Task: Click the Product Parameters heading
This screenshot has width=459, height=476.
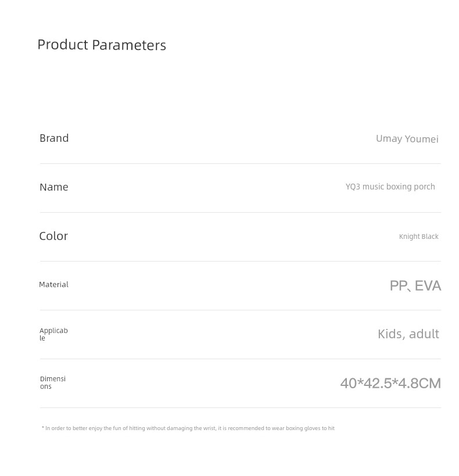Action: coord(102,45)
